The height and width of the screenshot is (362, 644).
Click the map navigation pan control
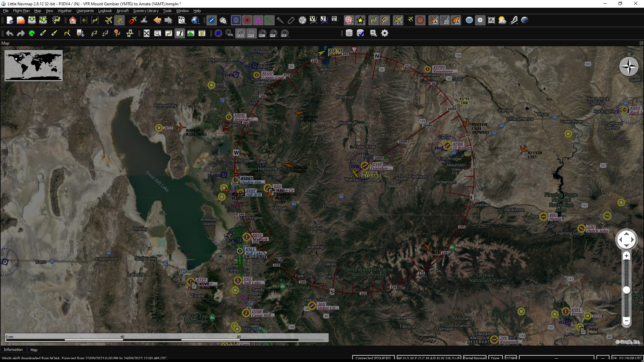[x=626, y=239]
